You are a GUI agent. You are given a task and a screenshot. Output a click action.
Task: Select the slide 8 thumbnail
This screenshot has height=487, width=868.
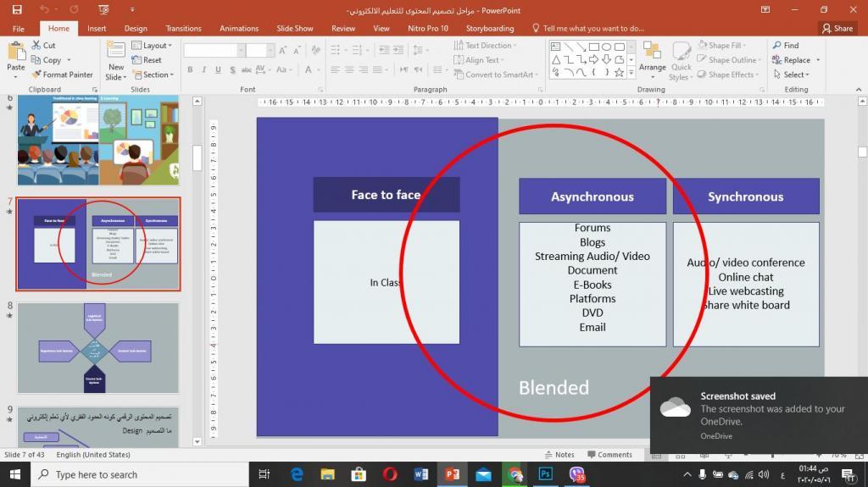[x=98, y=347]
